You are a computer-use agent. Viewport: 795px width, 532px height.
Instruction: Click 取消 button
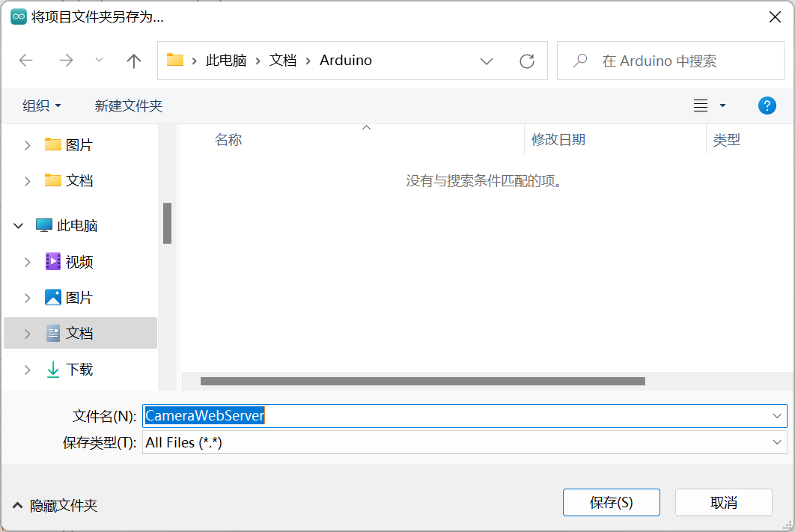[x=724, y=503]
